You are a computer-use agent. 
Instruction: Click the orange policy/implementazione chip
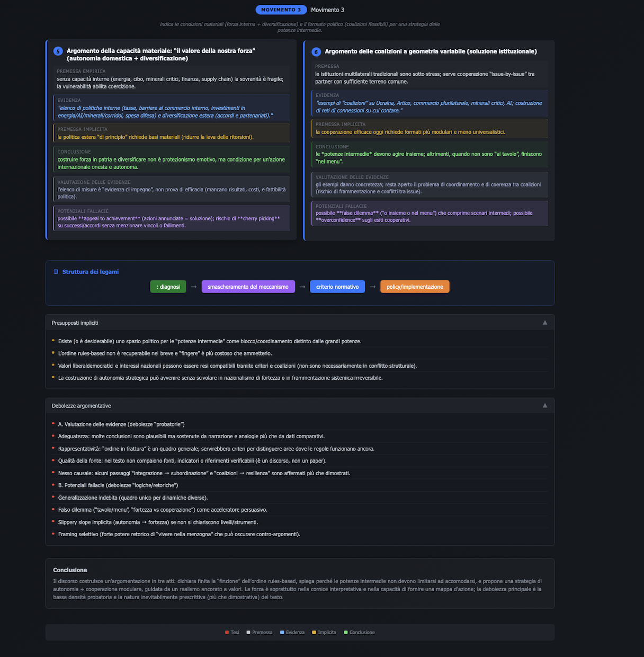(415, 287)
